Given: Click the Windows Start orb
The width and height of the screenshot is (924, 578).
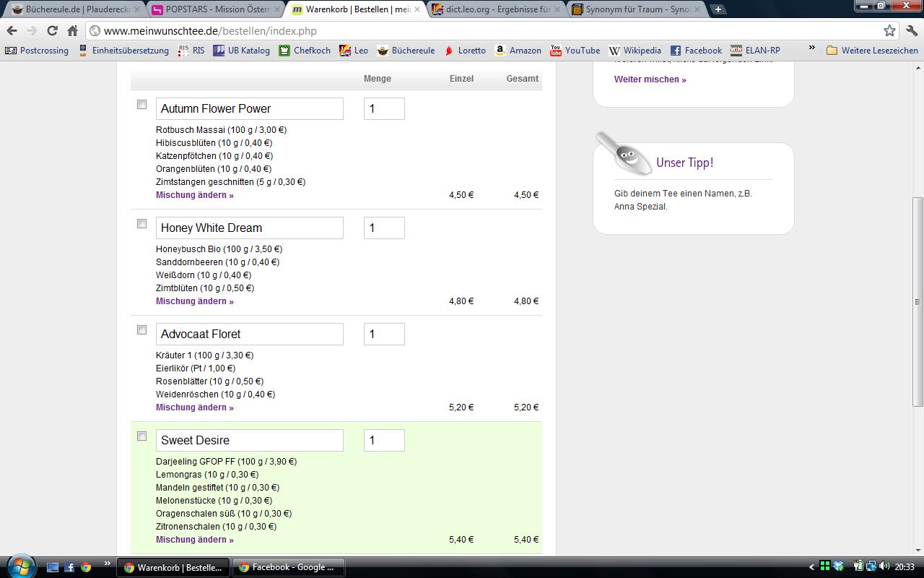Looking at the screenshot, I should point(19,566).
